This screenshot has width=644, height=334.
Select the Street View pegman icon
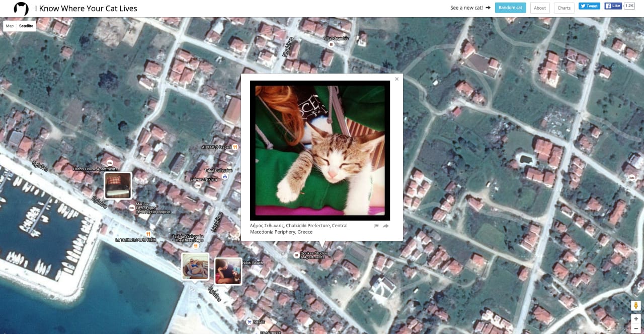pos(635,305)
